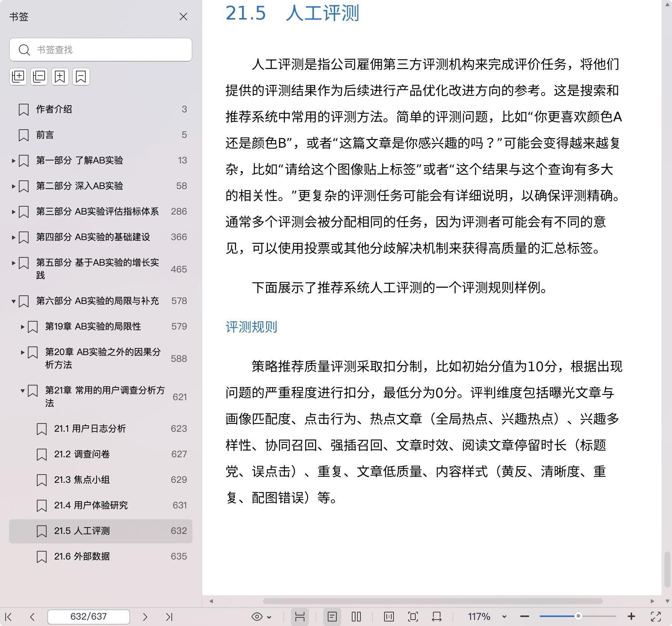
Task: Click the page number field 632/637
Action: coord(89,617)
